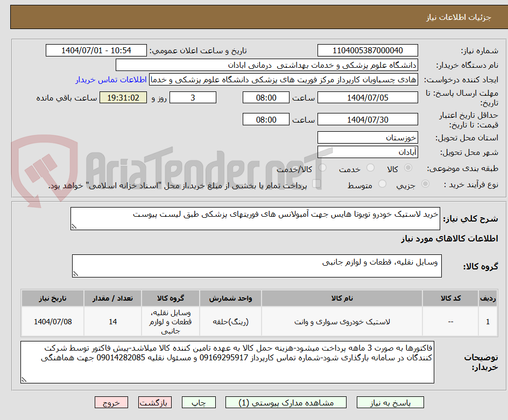Select the 'کالا' classification radio button
The height and width of the screenshot is (420, 508).
[x=408, y=168]
